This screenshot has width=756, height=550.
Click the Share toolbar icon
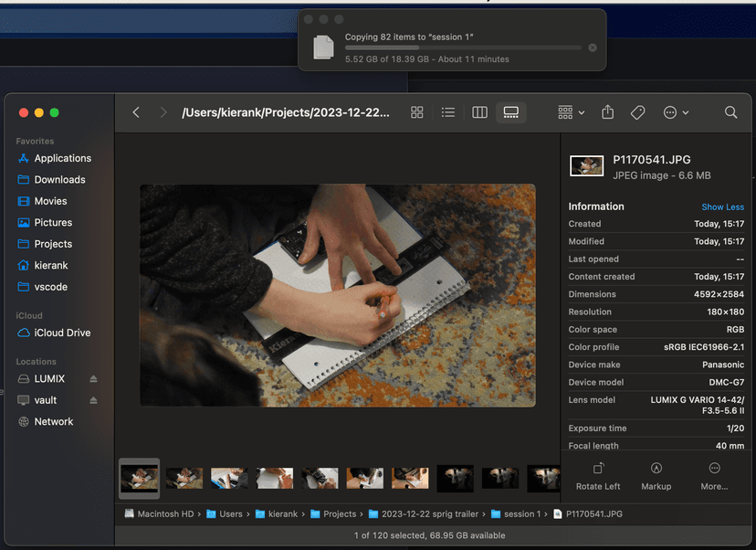pos(608,112)
